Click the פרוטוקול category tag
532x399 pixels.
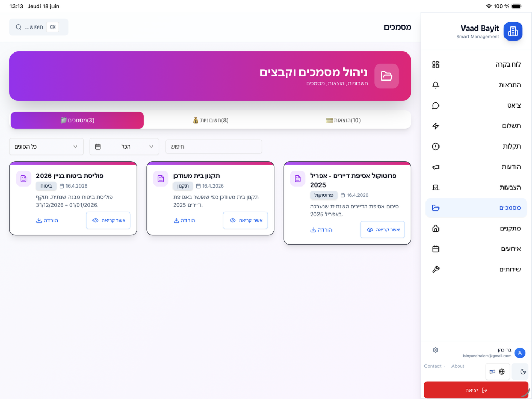(324, 195)
